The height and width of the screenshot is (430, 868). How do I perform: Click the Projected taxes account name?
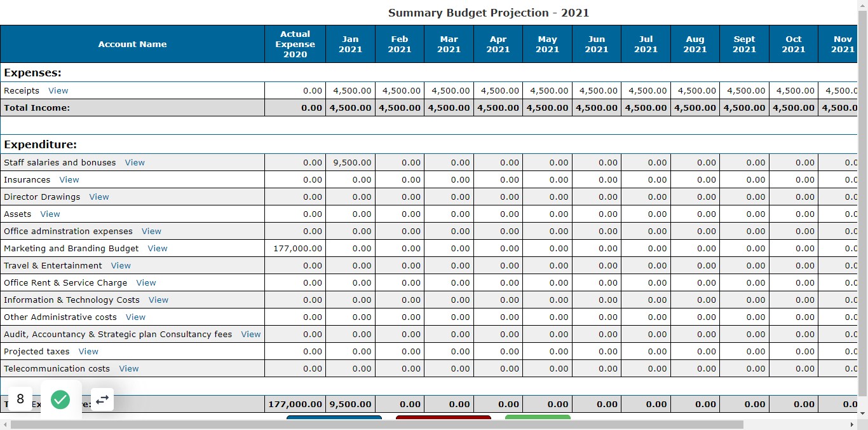point(37,352)
